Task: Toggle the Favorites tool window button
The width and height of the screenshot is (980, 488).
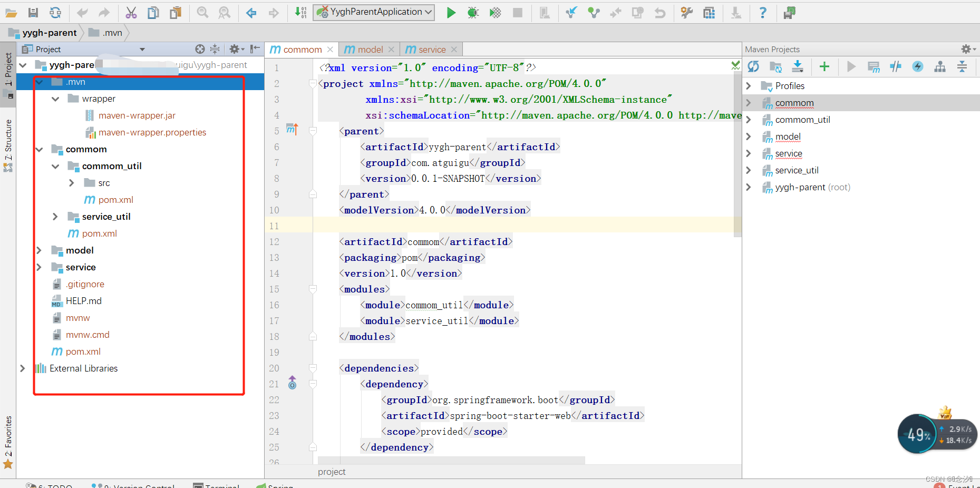Action: point(8,442)
